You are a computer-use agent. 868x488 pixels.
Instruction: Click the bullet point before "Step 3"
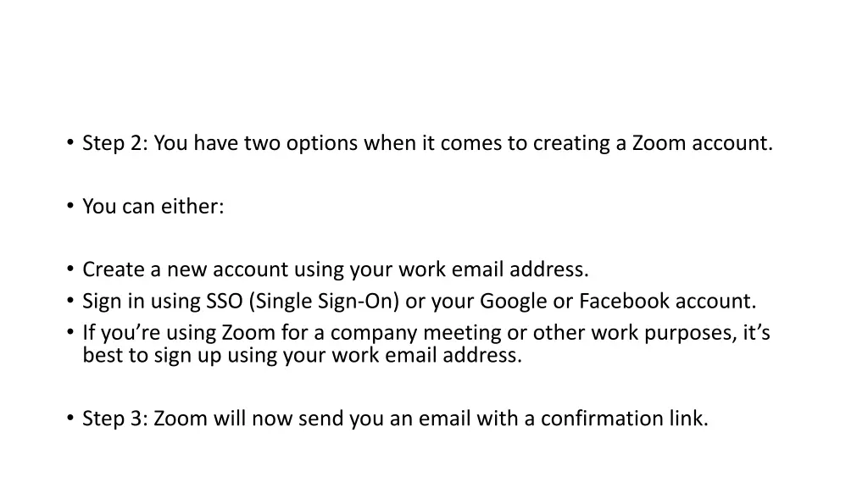coord(69,419)
